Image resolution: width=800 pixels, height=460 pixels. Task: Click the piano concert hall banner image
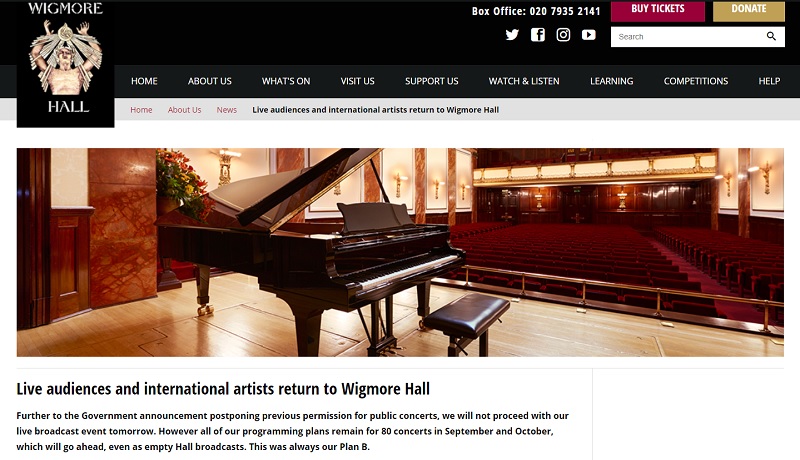click(400, 252)
